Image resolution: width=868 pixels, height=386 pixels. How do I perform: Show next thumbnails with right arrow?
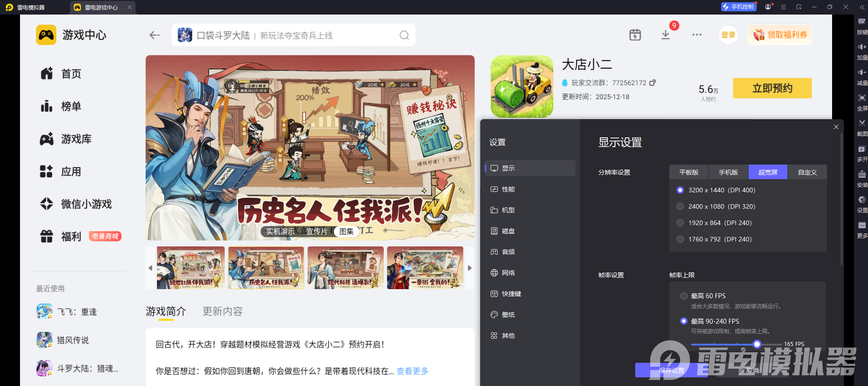(x=470, y=268)
